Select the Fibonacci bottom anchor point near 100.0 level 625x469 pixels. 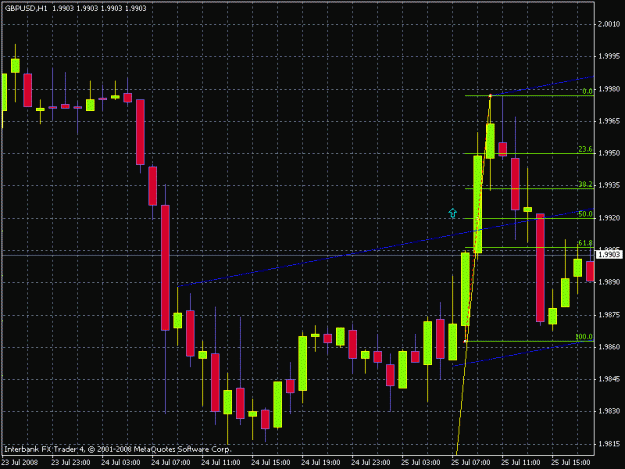[x=465, y=341]
